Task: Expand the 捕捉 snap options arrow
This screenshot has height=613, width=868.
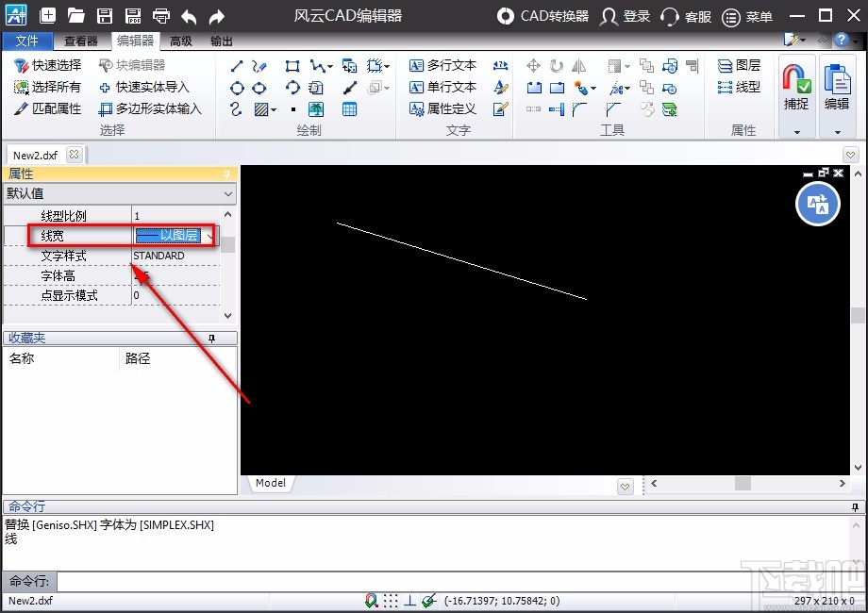Action: (797, 132)
